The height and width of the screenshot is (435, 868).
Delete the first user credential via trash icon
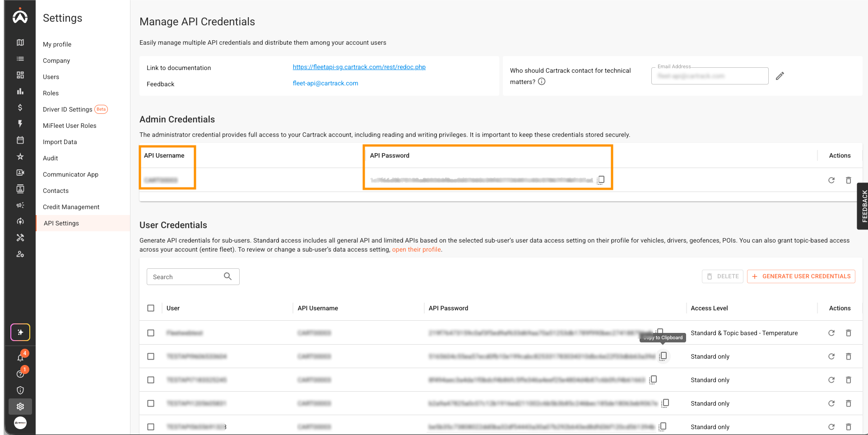pos(849,333)
